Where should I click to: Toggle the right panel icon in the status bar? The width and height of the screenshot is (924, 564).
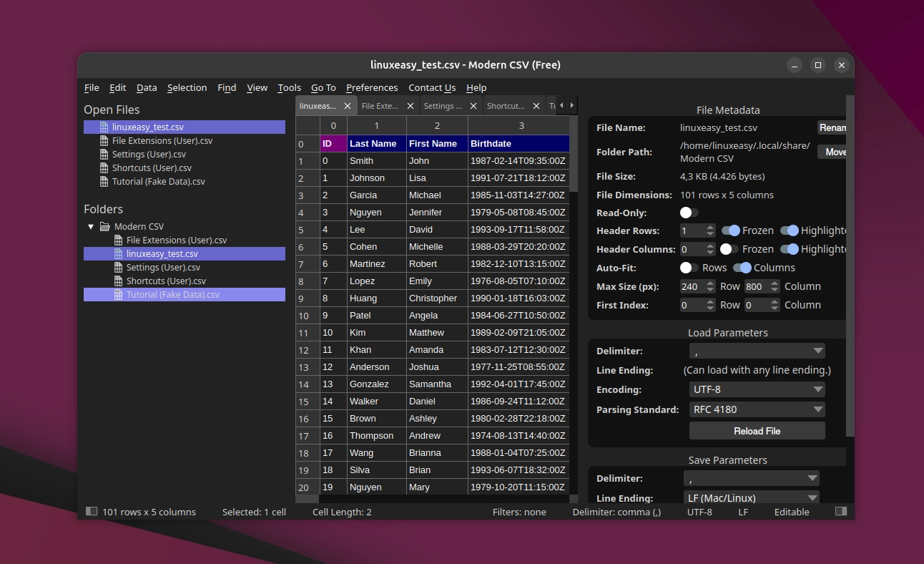(x=841, y=512)
